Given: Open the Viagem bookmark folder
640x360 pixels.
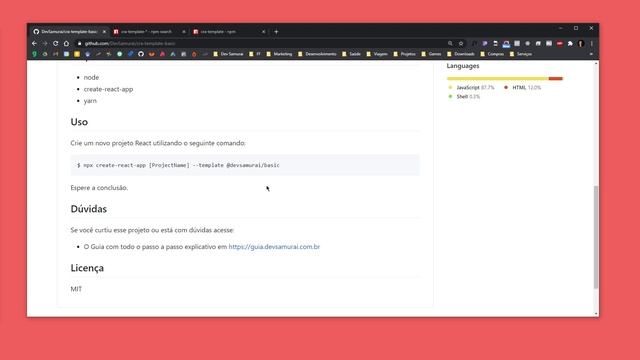Looking at the screenshot, I should pos(377,54).
